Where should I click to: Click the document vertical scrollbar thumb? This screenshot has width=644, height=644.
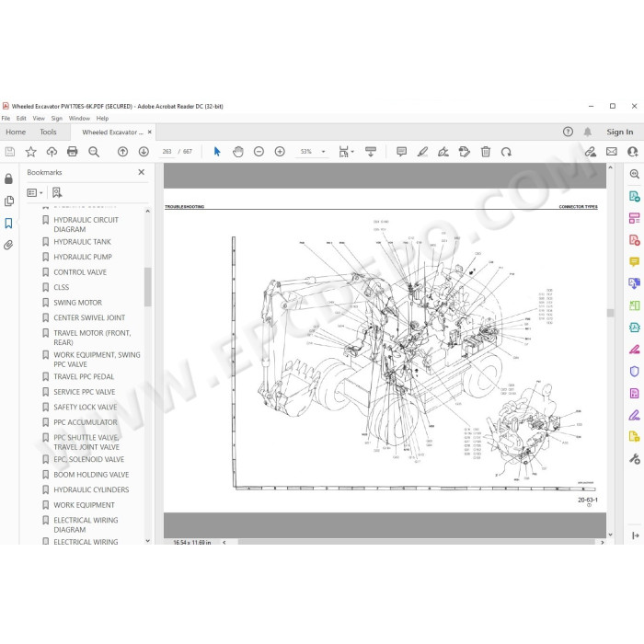[x=610, y=313]
